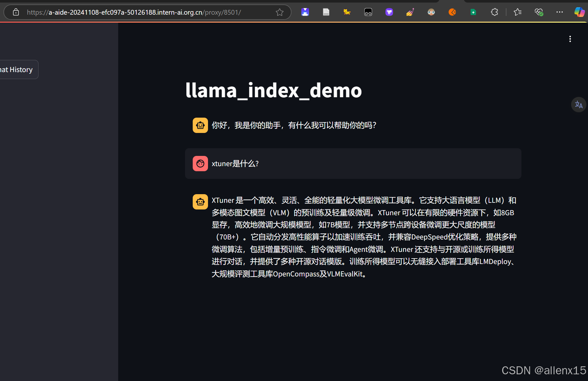Viewport: 588px width, 381px height.
Task: Click the robot assistant avatar icon
Action: coord(200,125)
